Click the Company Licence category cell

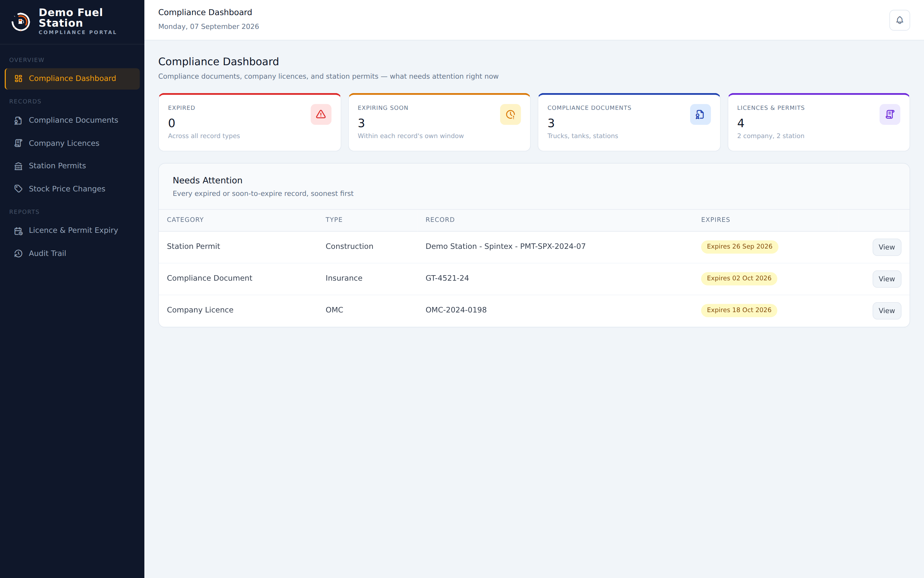pyautogui.click(x=200, y=310)
